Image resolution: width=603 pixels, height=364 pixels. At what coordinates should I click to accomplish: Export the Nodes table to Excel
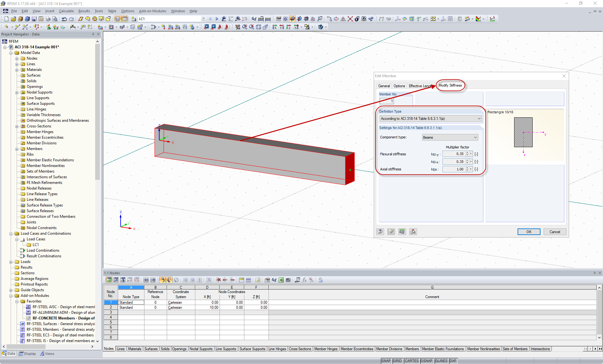281,280
